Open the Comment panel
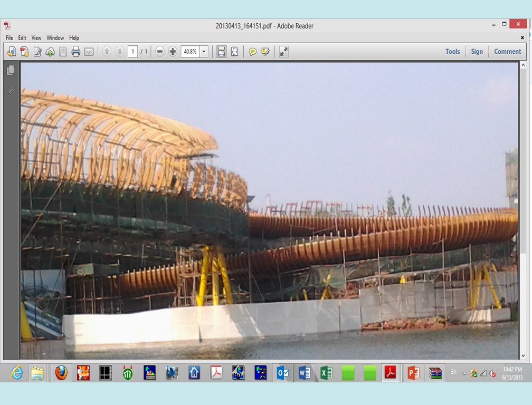The height and width of the screenshot is (405, 532). (507, 51)
